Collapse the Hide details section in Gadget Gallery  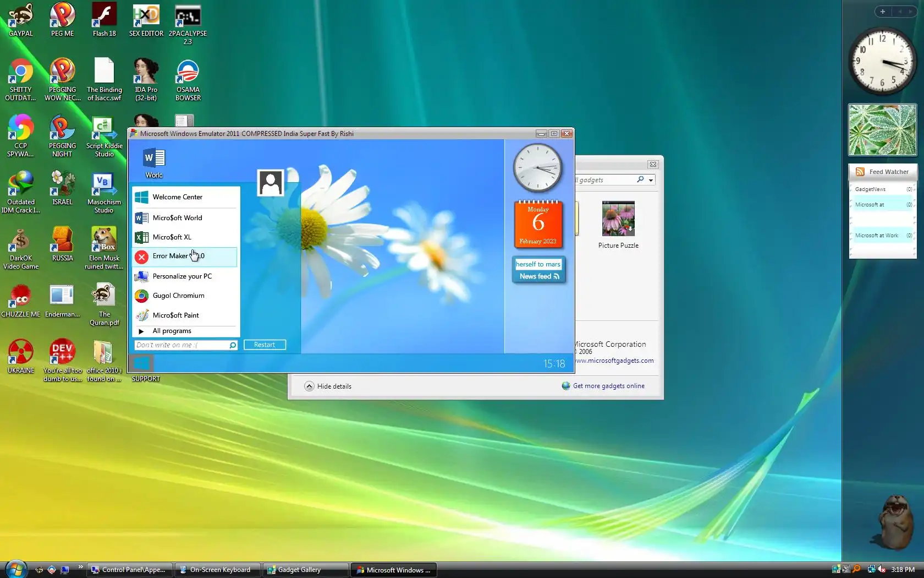[x=328, y=386]
